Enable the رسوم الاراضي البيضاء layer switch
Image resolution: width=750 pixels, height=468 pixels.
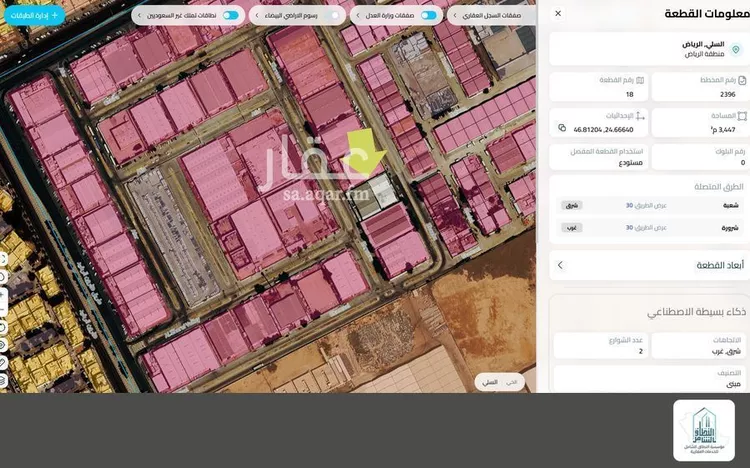click(x=332, y=15)
